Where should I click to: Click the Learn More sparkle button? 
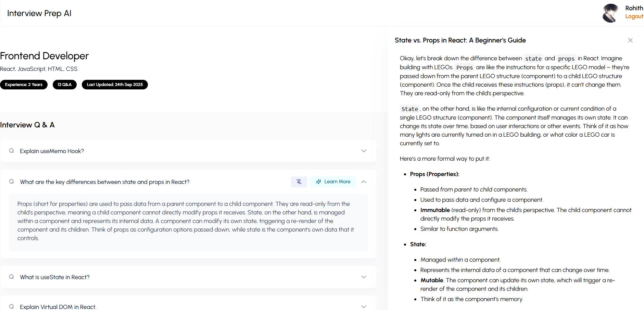click(333, 182)
